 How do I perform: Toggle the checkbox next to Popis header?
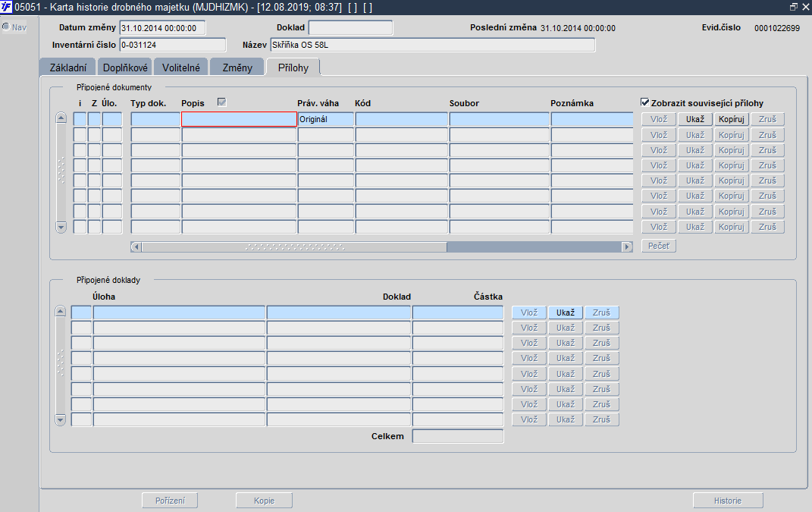221,102
